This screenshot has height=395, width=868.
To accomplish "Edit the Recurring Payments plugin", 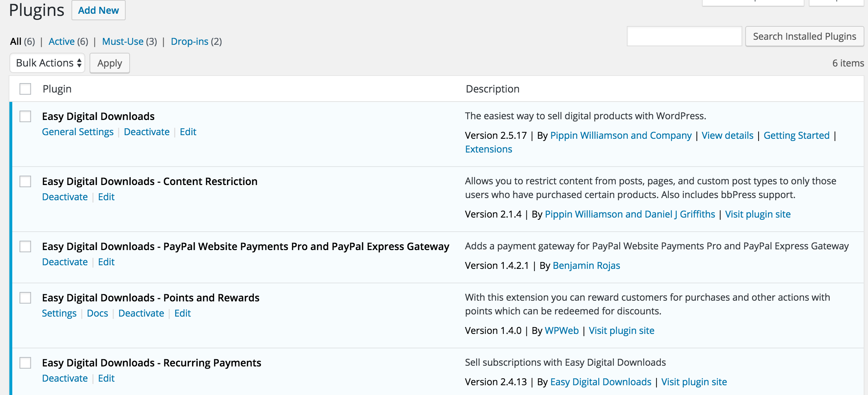I will 106,378.
